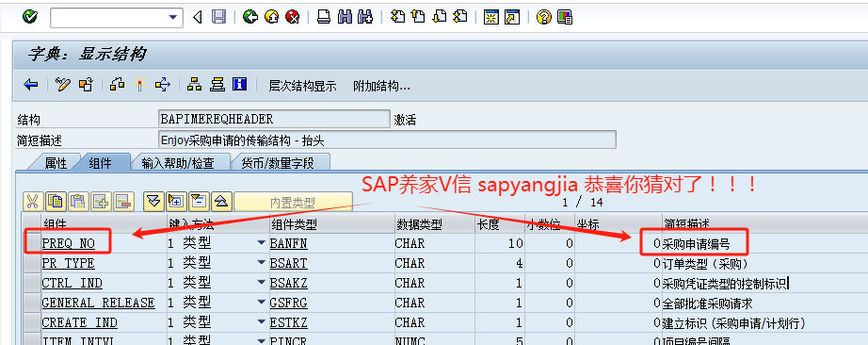Viewport: 868px width, 345px height.
Task: Display the navigation window icon
Action: (x=217, y=85)
